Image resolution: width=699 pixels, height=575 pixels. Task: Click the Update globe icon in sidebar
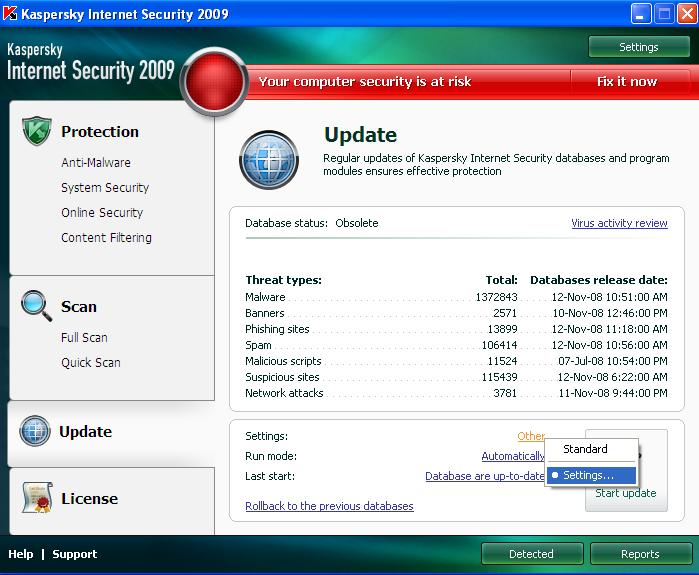35,431
